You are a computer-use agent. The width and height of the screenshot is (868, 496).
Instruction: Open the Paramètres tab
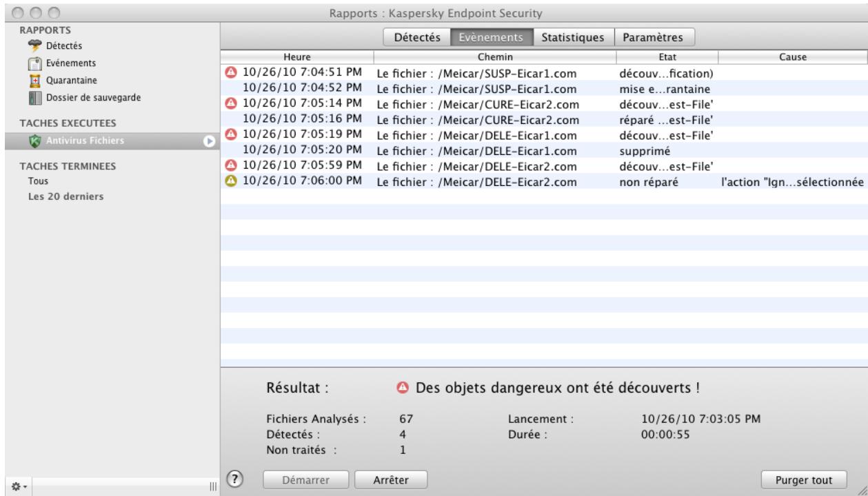click(x=654, y=37)
